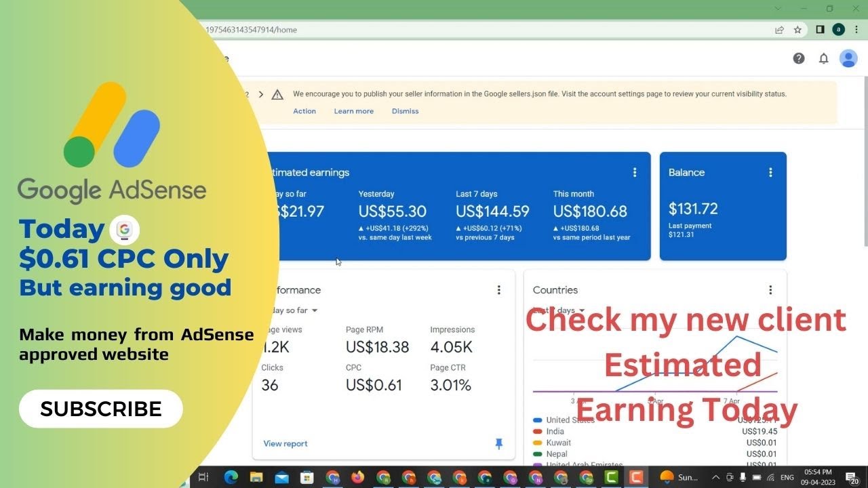The width and height of the screenshot is (868, 488).
Task: Open the Chrome three-dot menu
Action: tap(856, 30)
